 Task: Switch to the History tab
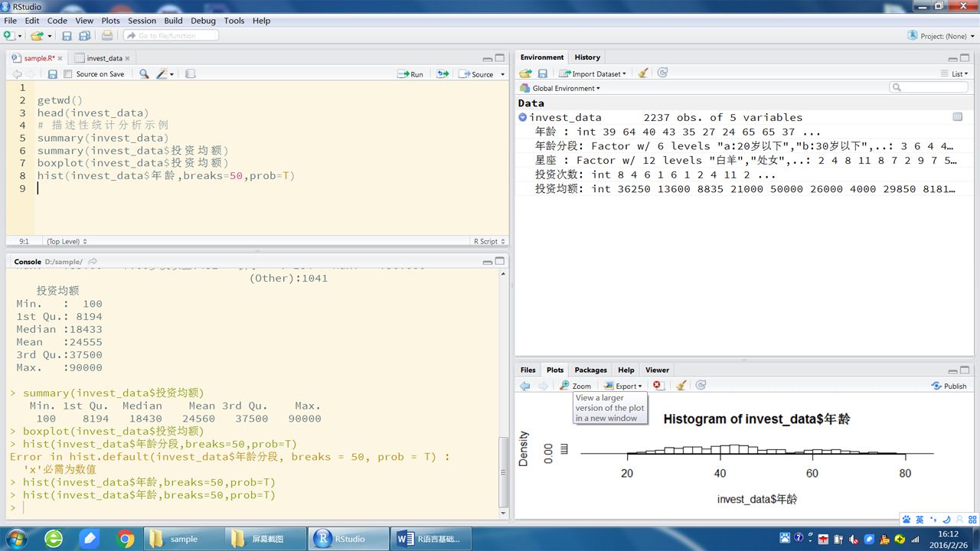(587, 57)
